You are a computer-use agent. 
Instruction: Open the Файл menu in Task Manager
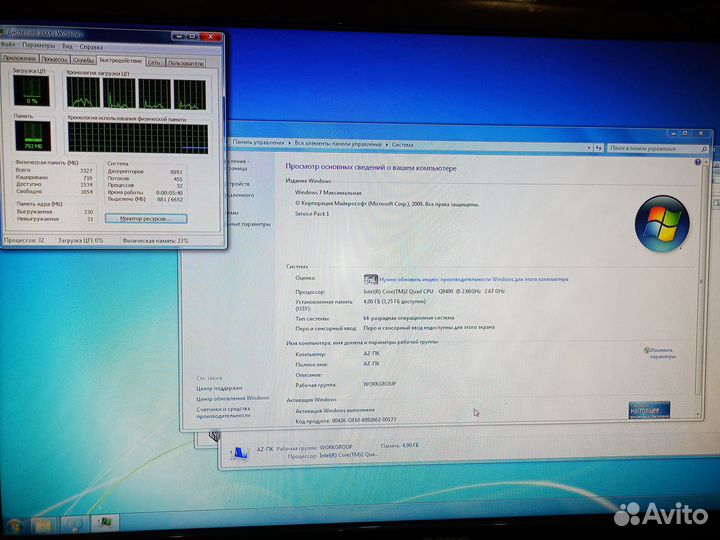(8, 46)
